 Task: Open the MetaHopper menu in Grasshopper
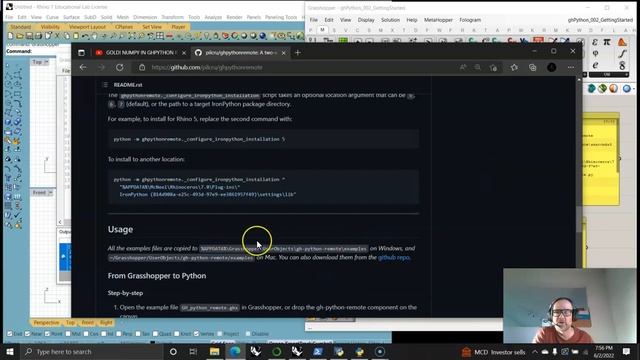click(x=438, y=20)
